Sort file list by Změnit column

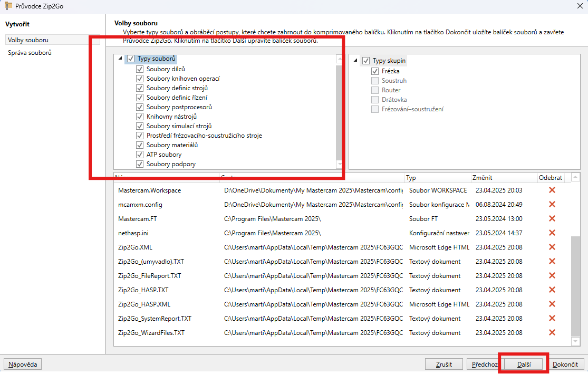(x=503, y=178)
